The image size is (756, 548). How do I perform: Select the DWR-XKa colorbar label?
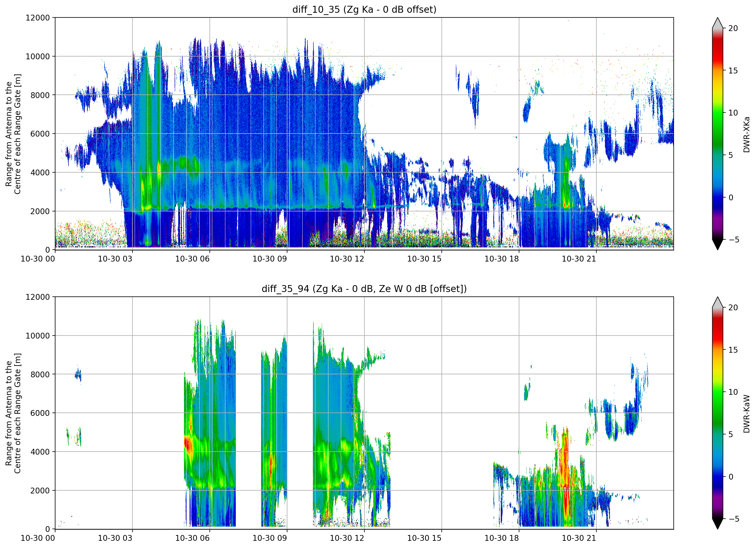click(746, 134)
